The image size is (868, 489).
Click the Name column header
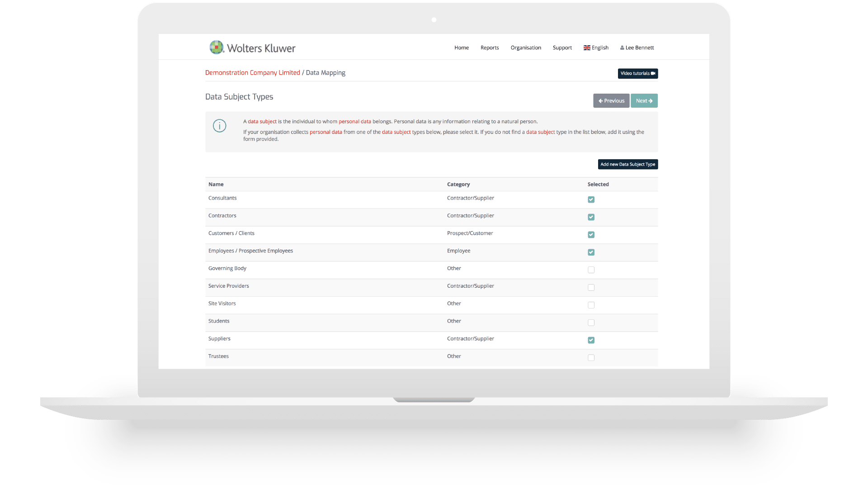click(x=216, y=184)
